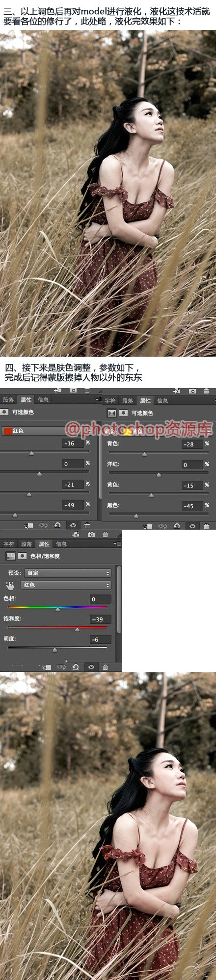216x980 pixels.
Task: Switch to 信息 tab in the yellow Selective Color panel
Action: [x=162, y=401]
